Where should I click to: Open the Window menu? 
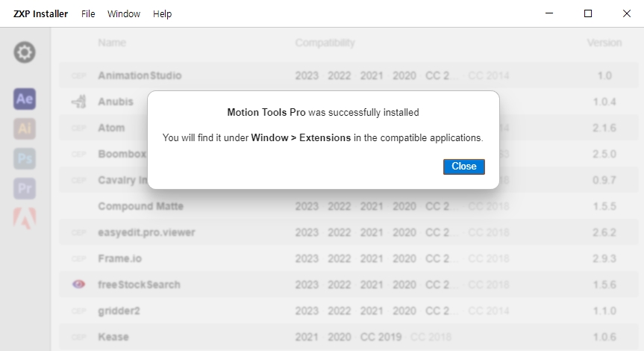tap(124, 14)
